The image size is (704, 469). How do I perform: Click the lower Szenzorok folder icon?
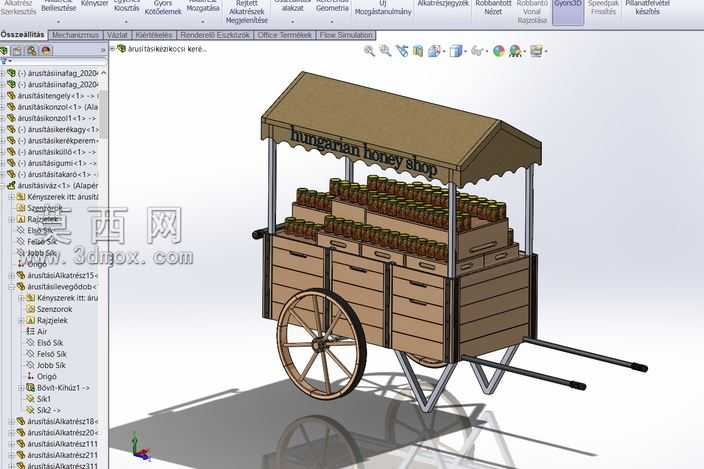pos(31,309)
